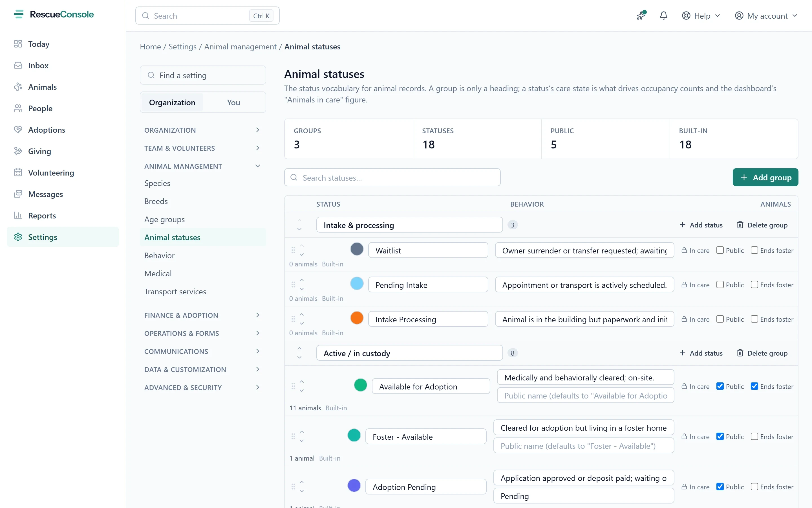
Task: Uncheck Ends foster for Available for Adoption
Action: point(754,386)
